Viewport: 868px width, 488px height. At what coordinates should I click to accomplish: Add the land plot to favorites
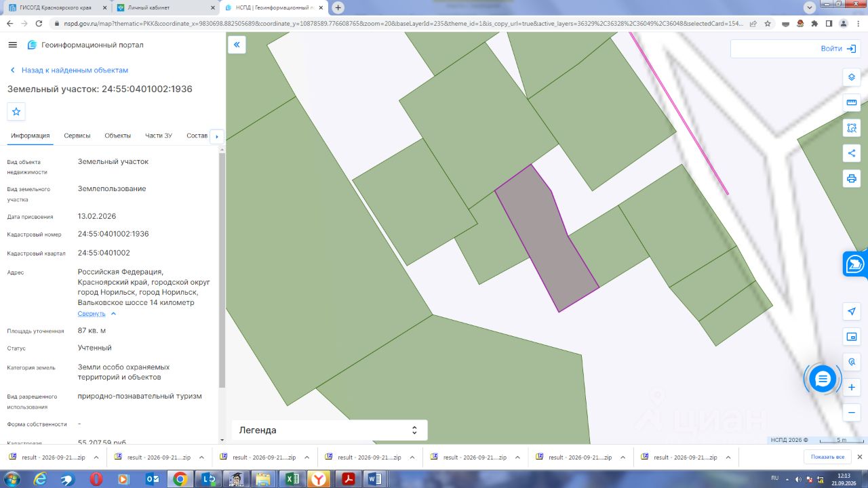click(16, 111)
